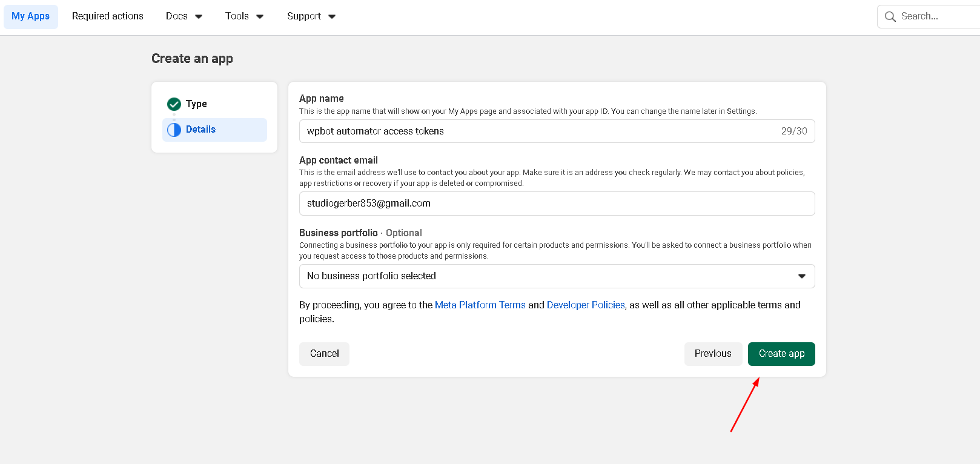The width and height of the screenshot is (980, 464).
Task: Cancel the app creation
Action: click(x=324, y=354)
